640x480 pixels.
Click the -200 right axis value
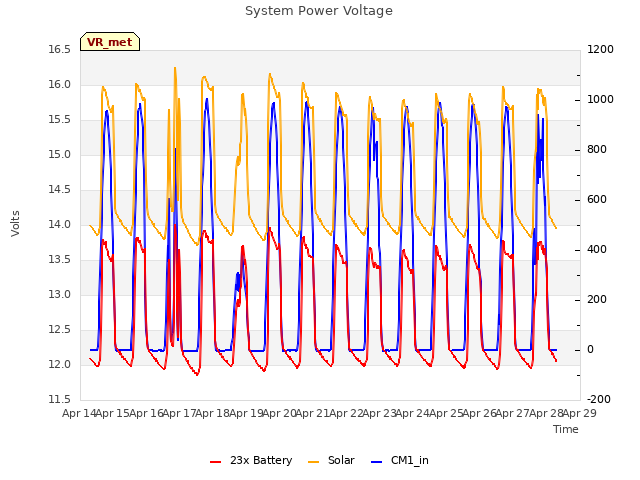[x=599, y=400]
